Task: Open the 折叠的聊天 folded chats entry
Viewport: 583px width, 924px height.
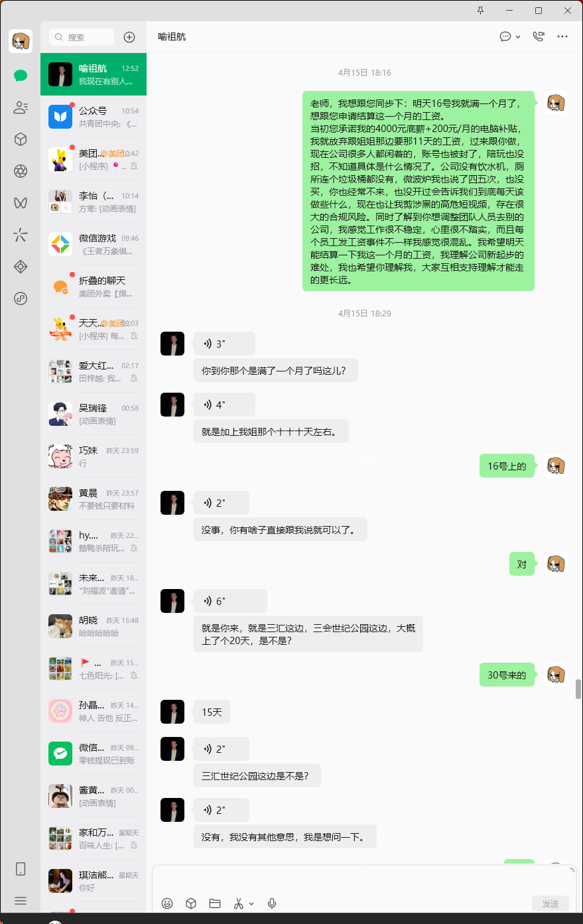Action: pos(94,287)
